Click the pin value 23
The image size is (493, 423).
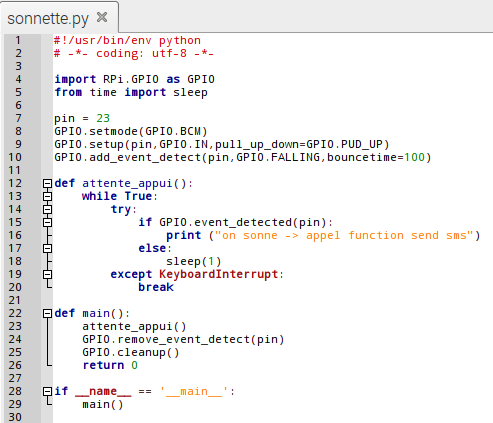103,118
